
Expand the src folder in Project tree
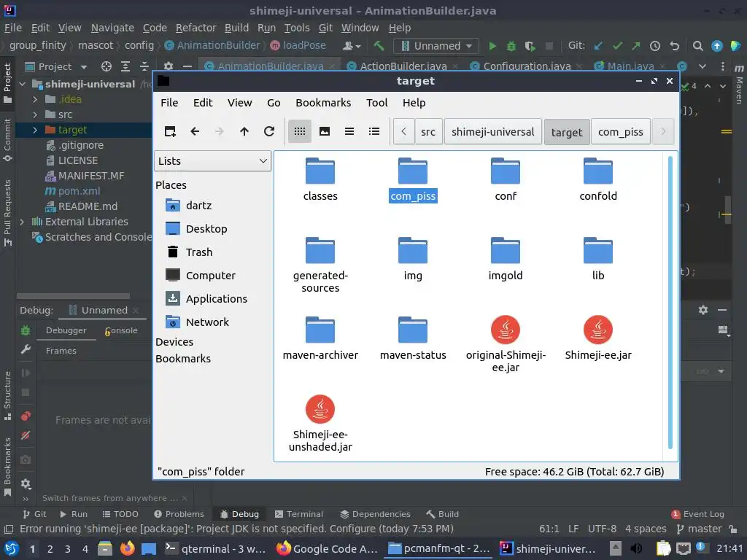(35, 114)
